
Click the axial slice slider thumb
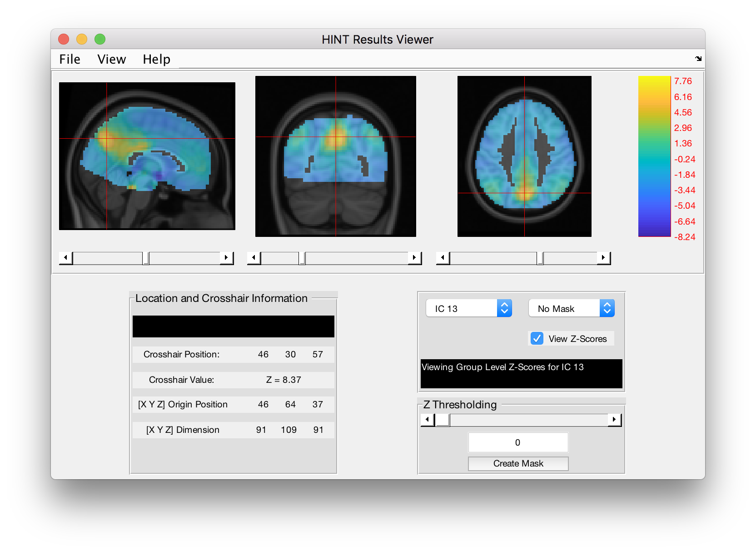click(x=540, y=258)
